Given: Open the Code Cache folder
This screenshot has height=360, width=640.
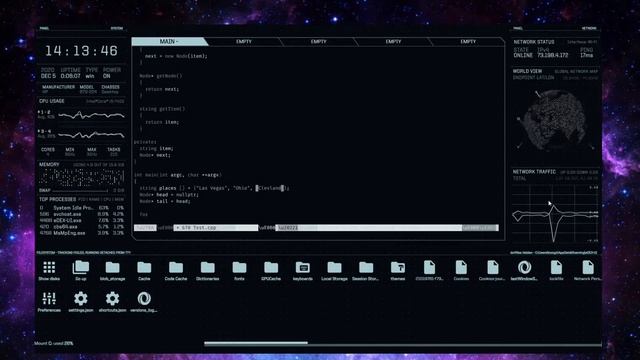Looking at the screenshot, I should [x=176, y=268].
